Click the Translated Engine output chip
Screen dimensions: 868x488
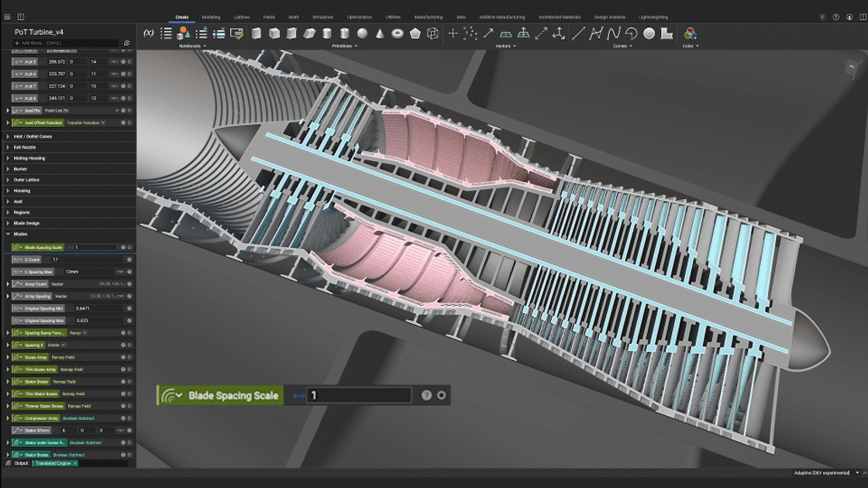(55, 463)
